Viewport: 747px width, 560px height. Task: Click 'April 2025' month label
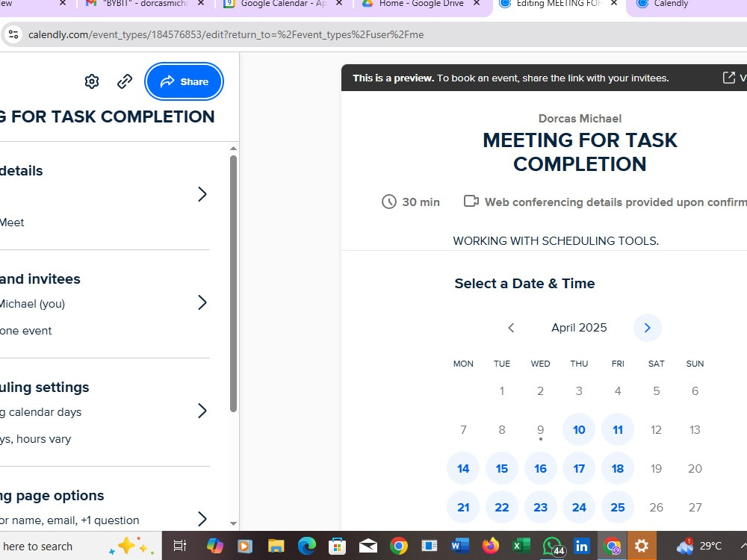pyautogui.click(x=579, y=328)
